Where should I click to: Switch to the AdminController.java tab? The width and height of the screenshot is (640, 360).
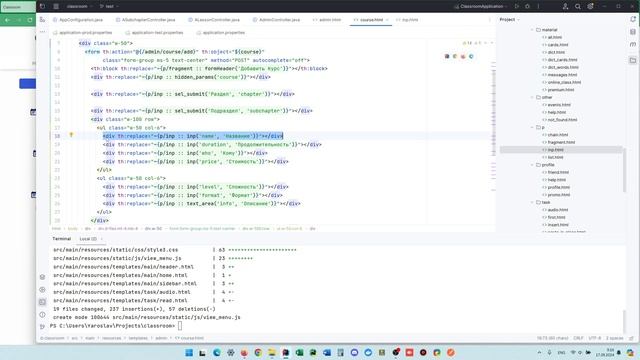click(276, 20)
